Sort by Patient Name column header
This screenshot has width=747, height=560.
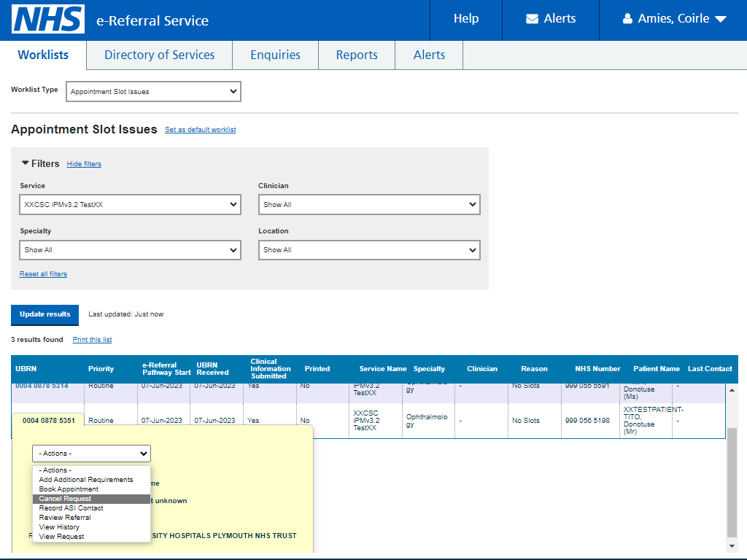coord(657,368)
